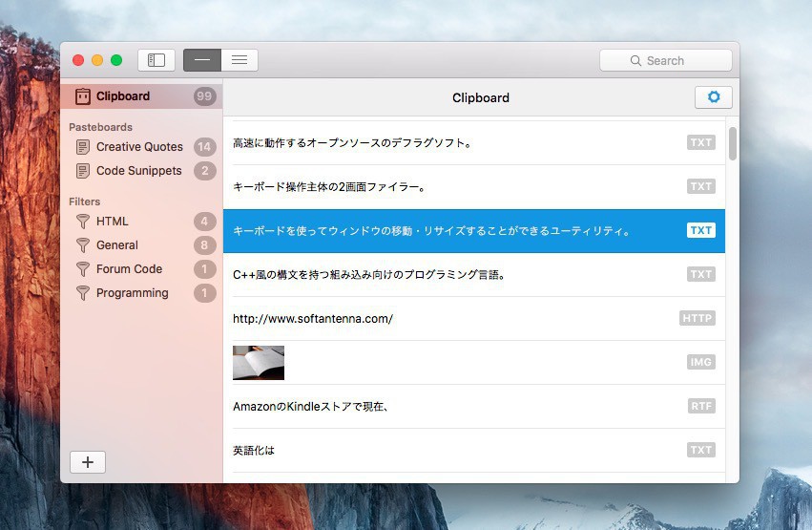Click the 4 badge next to HTML
812x530 pixels.
tap(204, 222)
